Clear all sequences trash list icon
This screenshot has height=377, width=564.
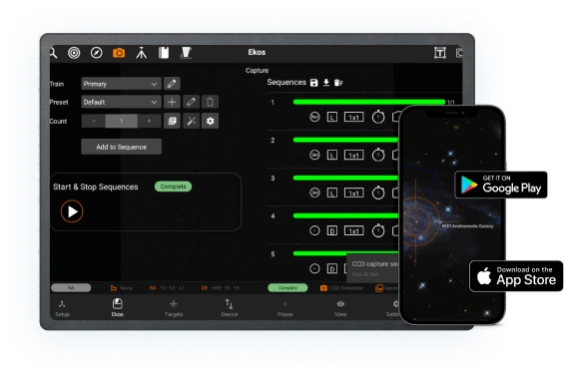338,83
